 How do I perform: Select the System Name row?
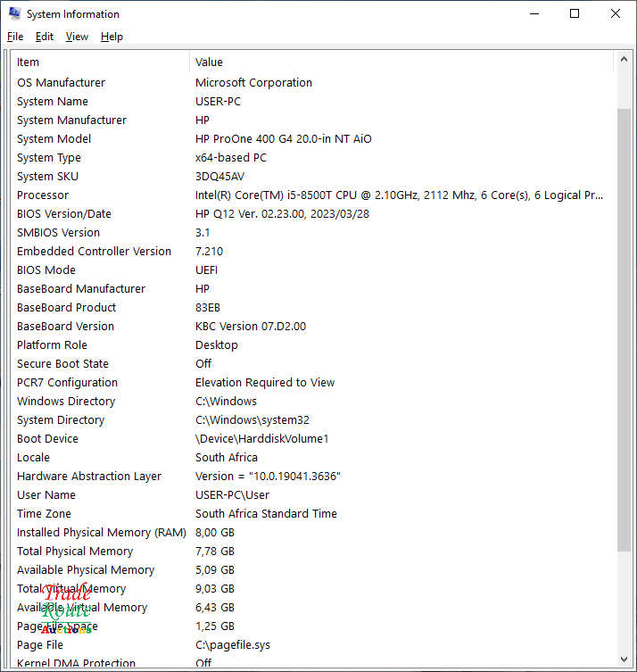tap(312, 102)
